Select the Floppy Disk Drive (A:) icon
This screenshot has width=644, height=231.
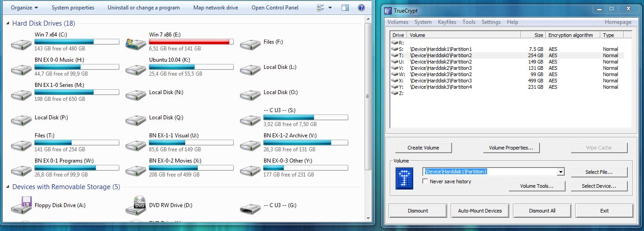coord(21,205)
